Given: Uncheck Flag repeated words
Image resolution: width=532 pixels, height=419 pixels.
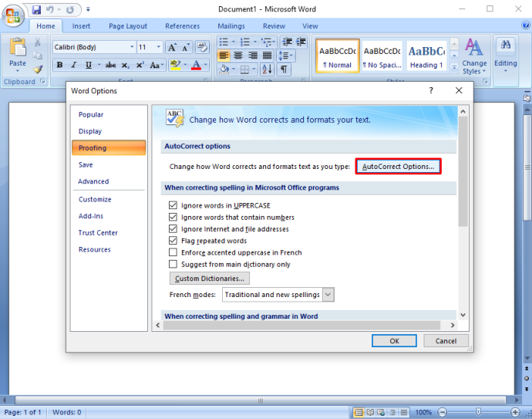Looking at the screenshot, I should point(173,241).
